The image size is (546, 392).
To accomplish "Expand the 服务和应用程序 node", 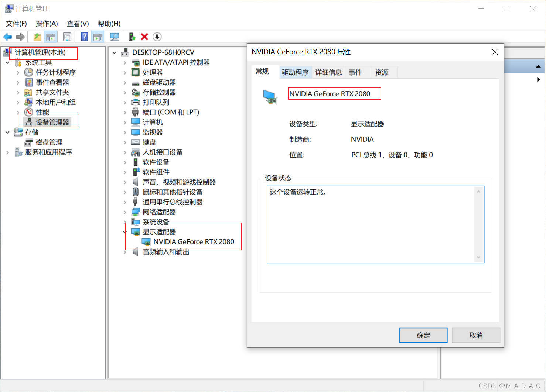I will click(x=7, y=152).
